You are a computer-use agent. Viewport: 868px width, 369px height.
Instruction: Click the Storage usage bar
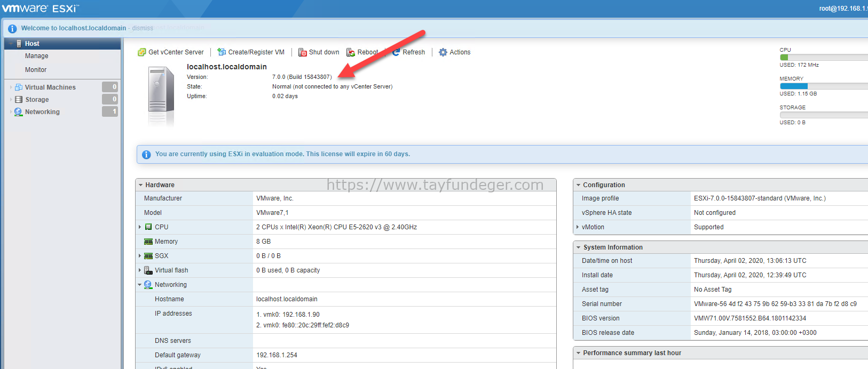click(824, 115)
